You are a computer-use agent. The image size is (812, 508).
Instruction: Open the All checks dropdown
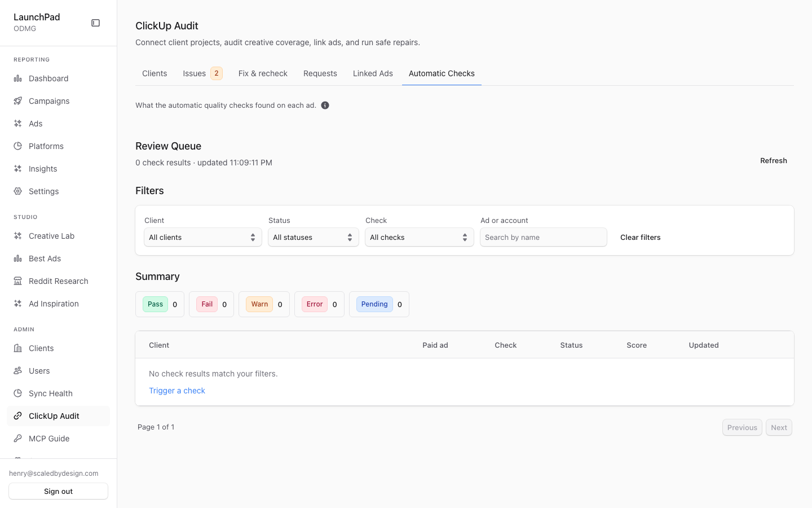coord(420,238)
